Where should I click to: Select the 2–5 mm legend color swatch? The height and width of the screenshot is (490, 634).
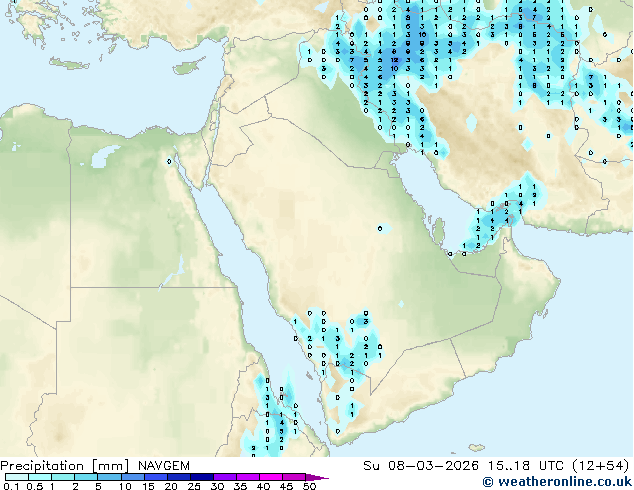[86, 477]
